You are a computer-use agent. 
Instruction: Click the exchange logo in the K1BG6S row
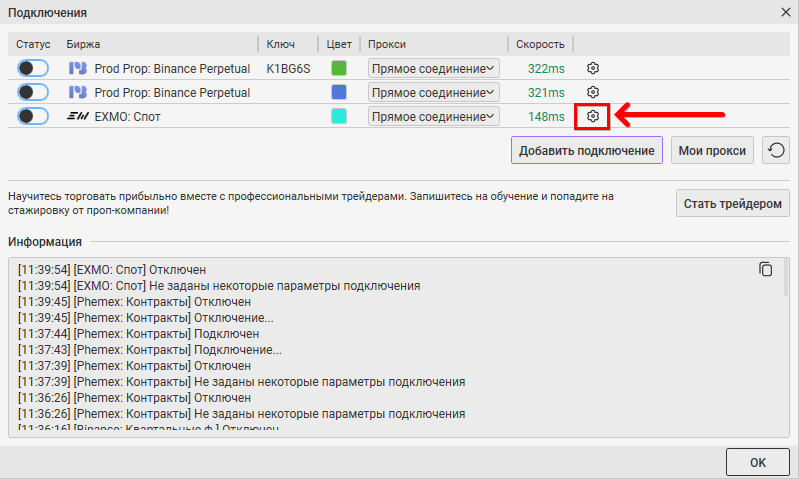(x=77, y=68)
